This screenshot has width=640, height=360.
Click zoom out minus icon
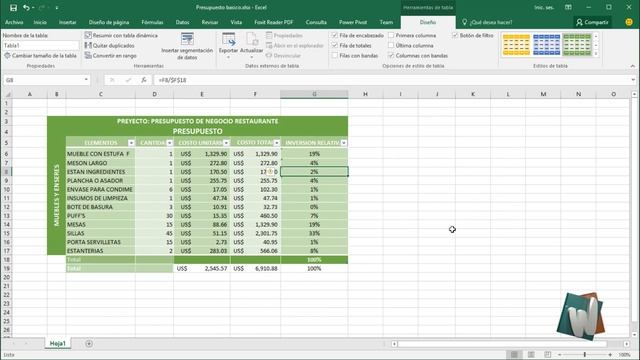pyautogui.click(x=560, y=355)
